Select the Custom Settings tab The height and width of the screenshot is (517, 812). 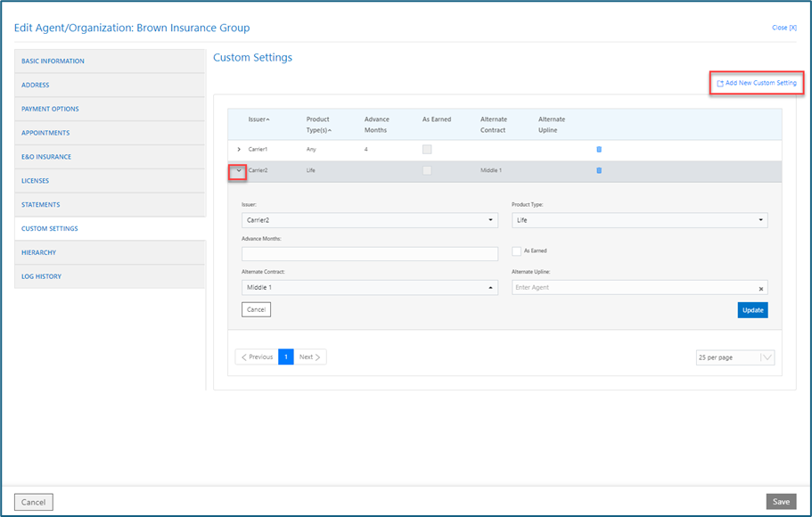point(110,228)
